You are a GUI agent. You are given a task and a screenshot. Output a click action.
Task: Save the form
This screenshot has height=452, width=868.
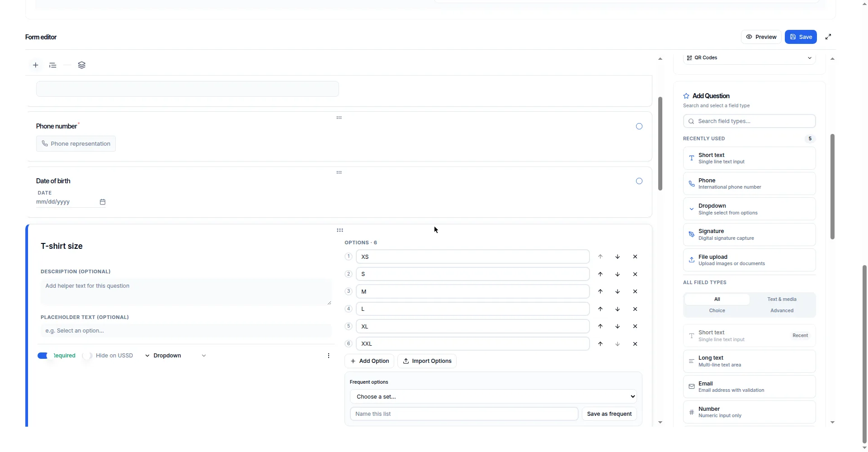click(x=801, y=37)
